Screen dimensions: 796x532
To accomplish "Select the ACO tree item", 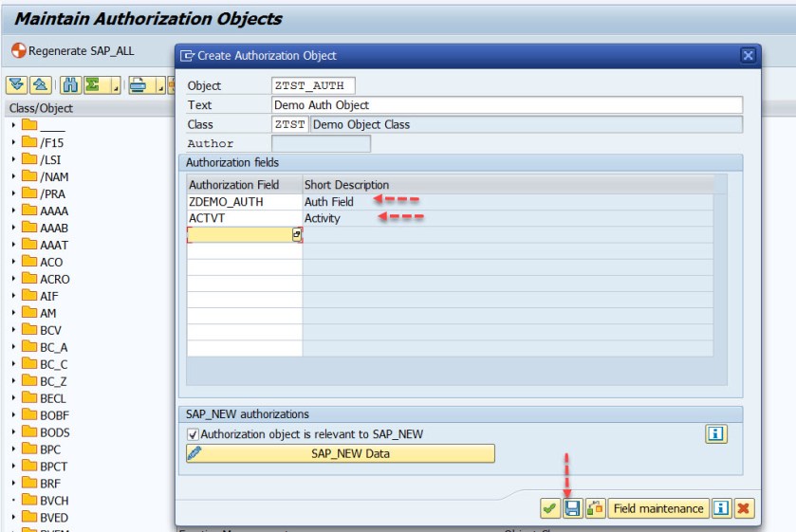I will click(x=51, y=262).
